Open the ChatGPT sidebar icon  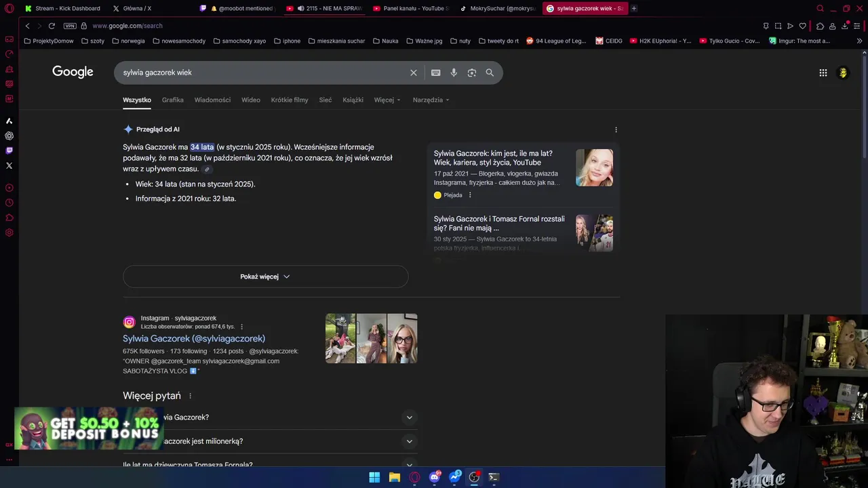[x=9, y=136]
